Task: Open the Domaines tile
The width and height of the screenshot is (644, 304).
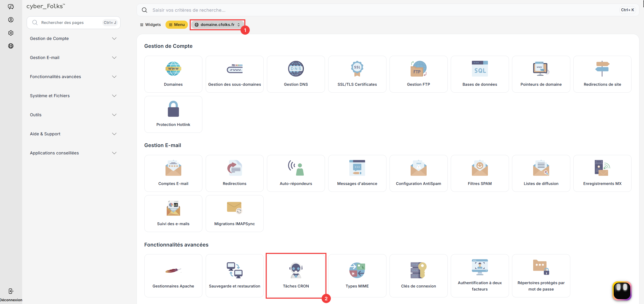Action: pyautogui.click(x=173, y=74)
